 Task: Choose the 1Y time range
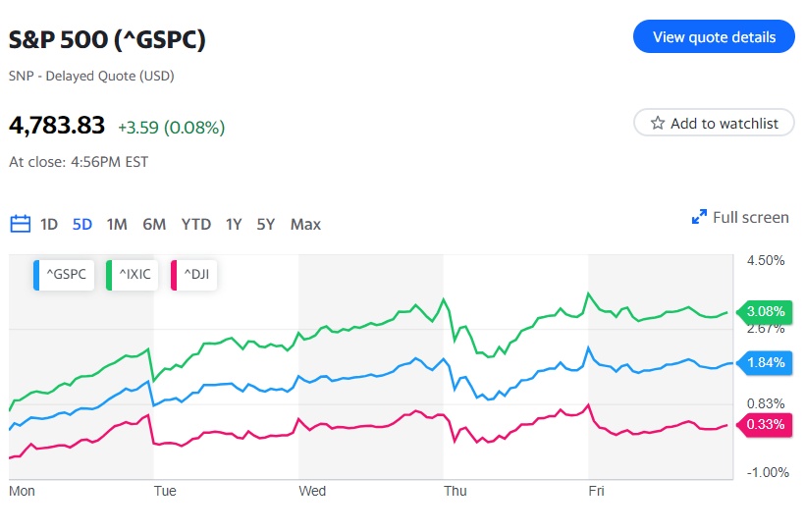(234, 224)
